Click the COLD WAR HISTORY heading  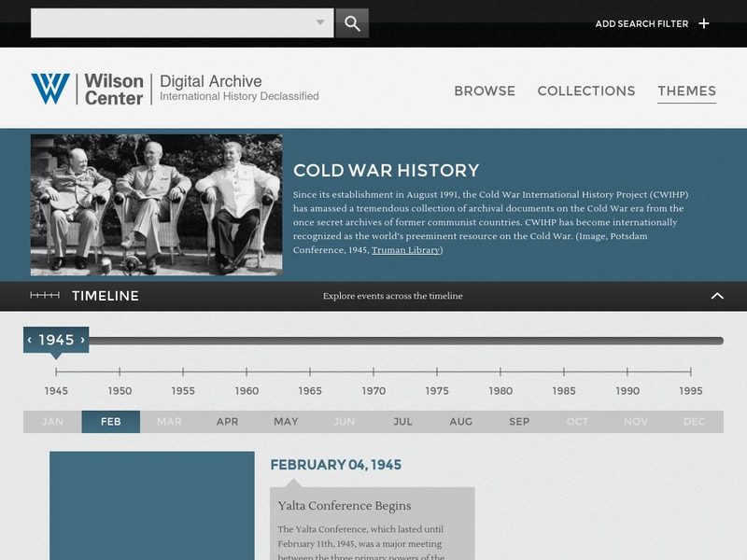pyautogui.click(x=387, y=171)
